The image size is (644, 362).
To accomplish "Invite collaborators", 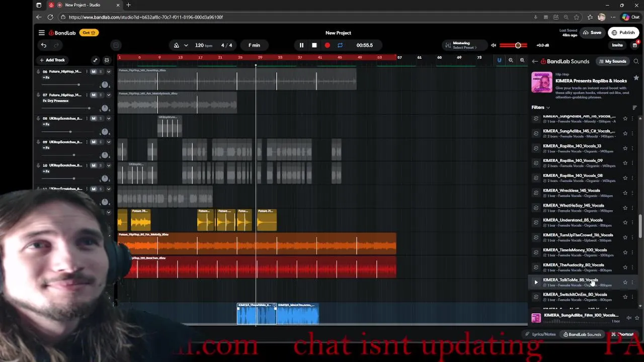I will [617, 45].
